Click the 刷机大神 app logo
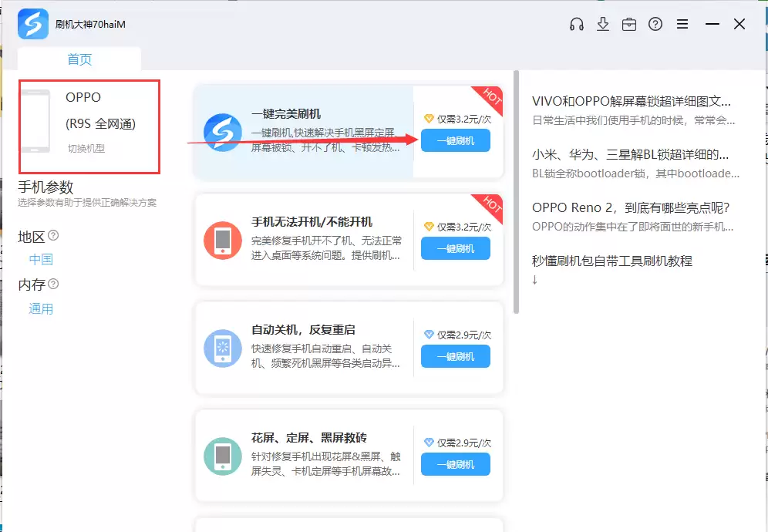Screen dimensions: 768x532 (33, 24)
